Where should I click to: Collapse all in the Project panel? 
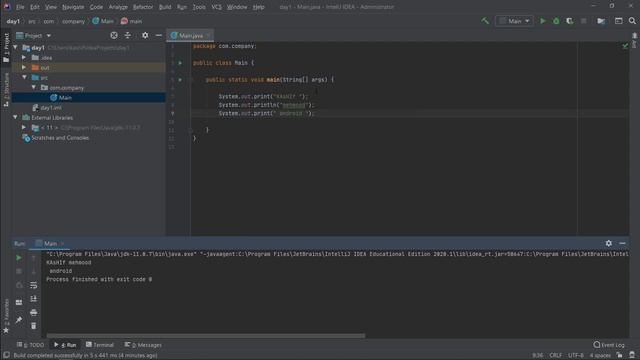coord(128,36)
